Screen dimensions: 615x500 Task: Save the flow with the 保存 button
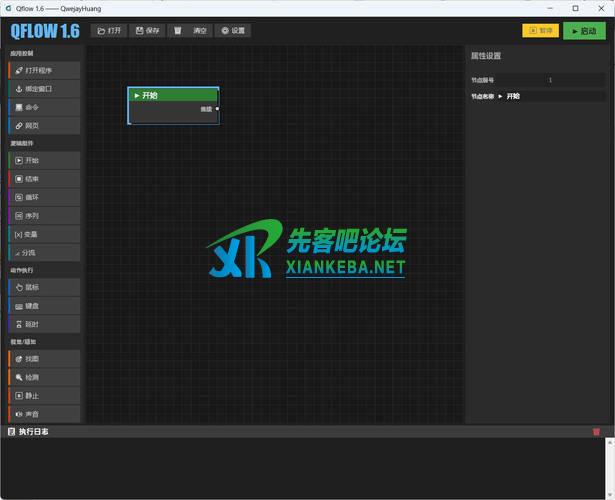click(x=148, y=31)
